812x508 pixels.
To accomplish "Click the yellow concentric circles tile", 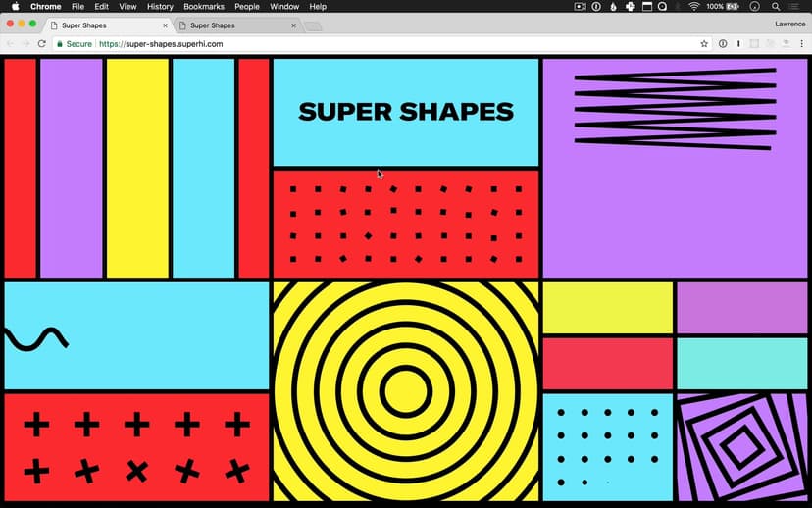I will click(405, 391).
